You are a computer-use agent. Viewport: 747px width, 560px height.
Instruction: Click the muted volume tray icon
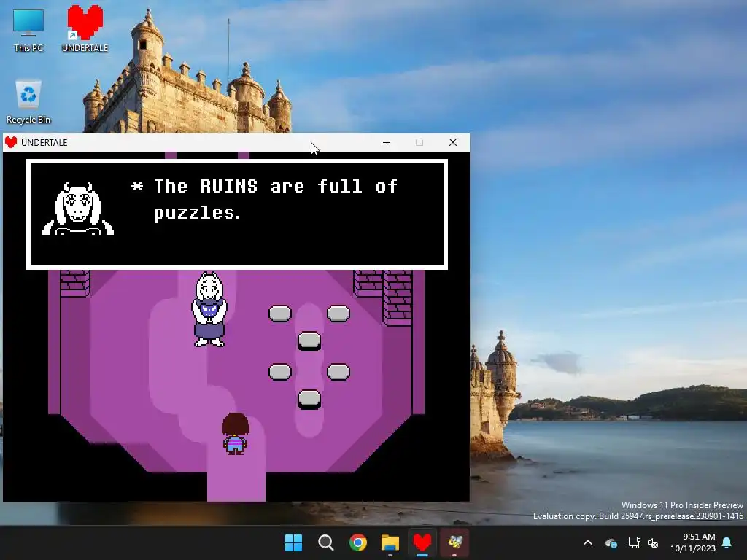point(653,542)
